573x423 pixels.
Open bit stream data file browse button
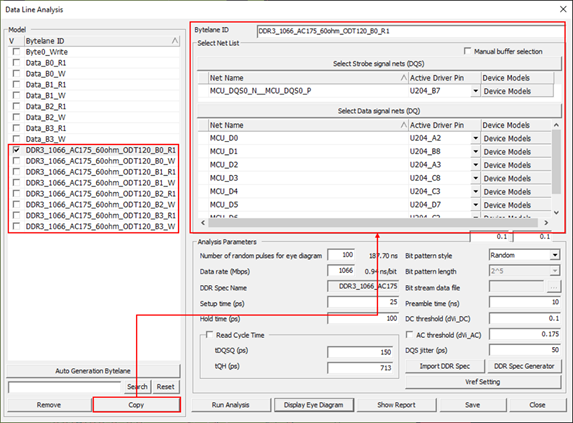tap(554, 287)
